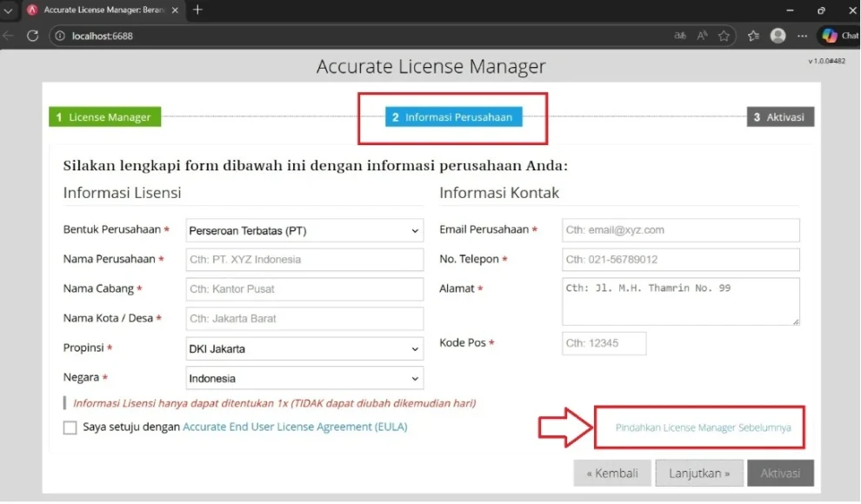Open the translate page icon
The width and height of the screenshot is (861, 504).
(x=680, y=36)
